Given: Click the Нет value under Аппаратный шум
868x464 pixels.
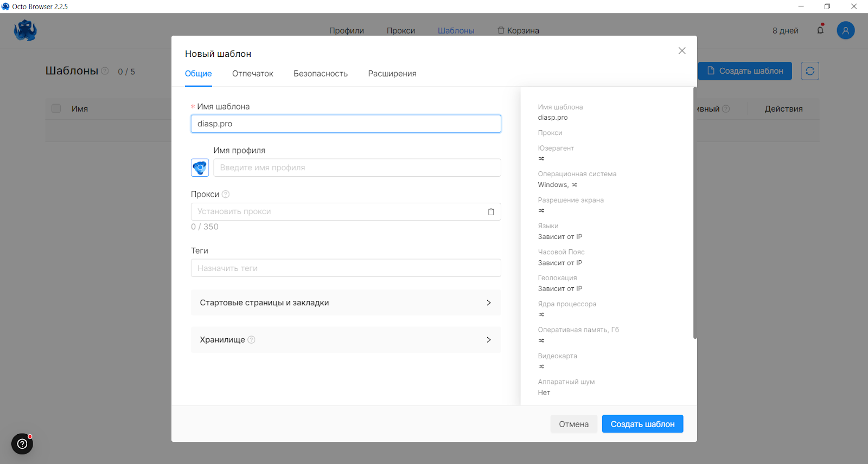Looking at the screenshot, I should click(544, 393).
